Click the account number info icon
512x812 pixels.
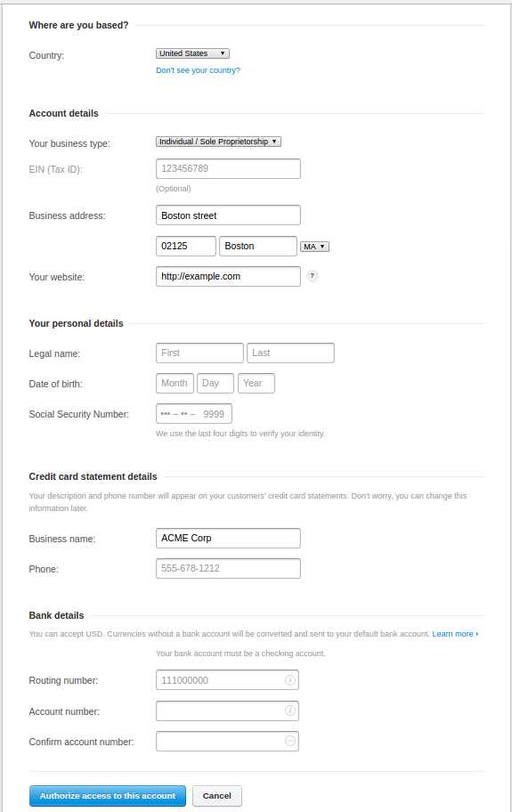[x=290, y=710]
